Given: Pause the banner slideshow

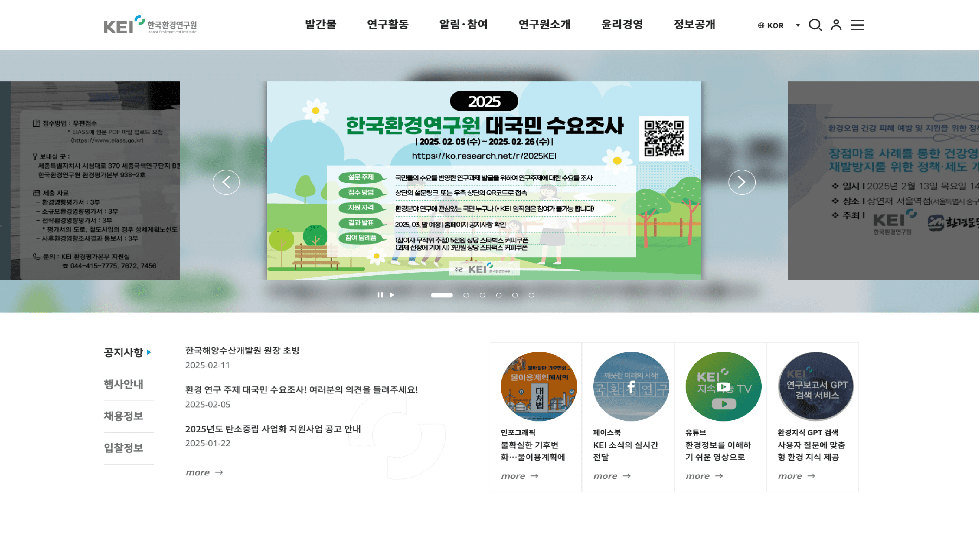Looking at the screenshot, I should [x=380, y=295].
